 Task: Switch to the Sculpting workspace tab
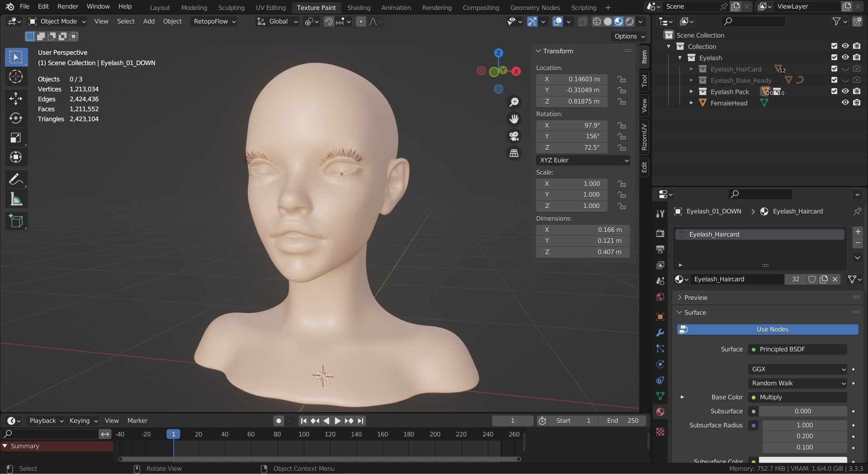231,7
